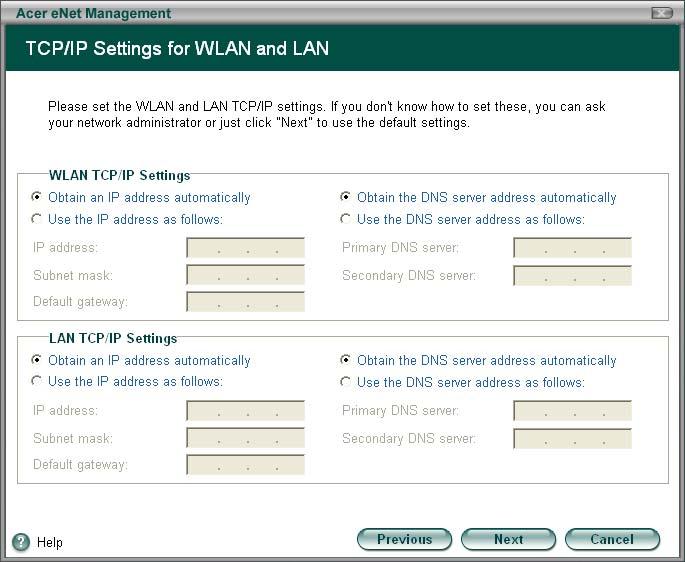
Task: Click the LAN Subnet mask field
Action: [x=245, y=438]
